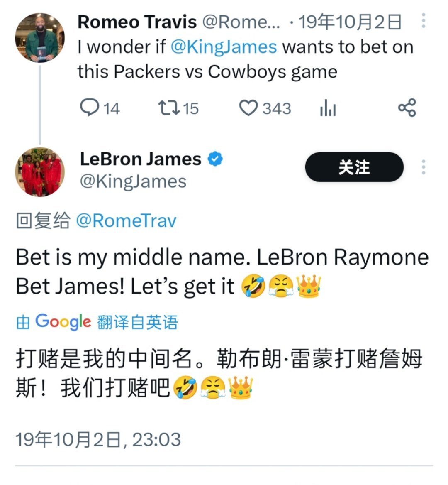Open more options beside LeBron's follow button
Image resolution: width=448 pixels, height=485 pixels.
pos(424,167)
